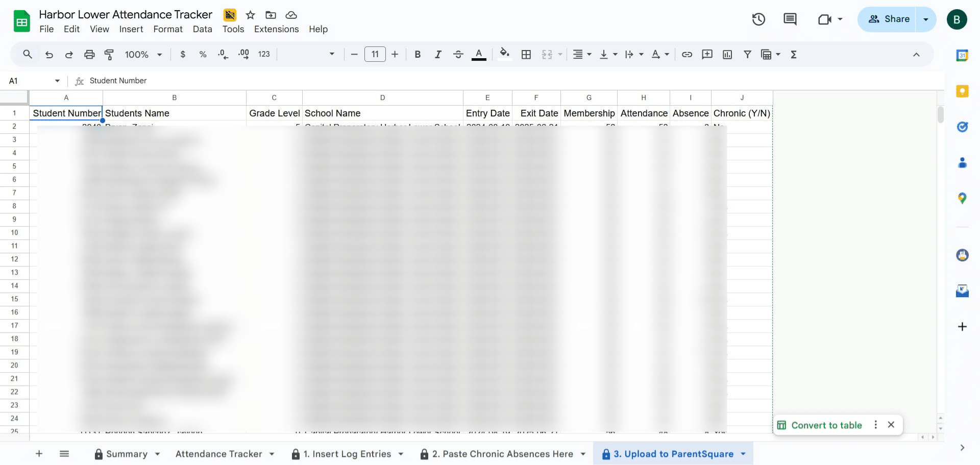Click the Print icon
Screen dimensions: 980x465
pyautogui.click(x=89, y=54)
